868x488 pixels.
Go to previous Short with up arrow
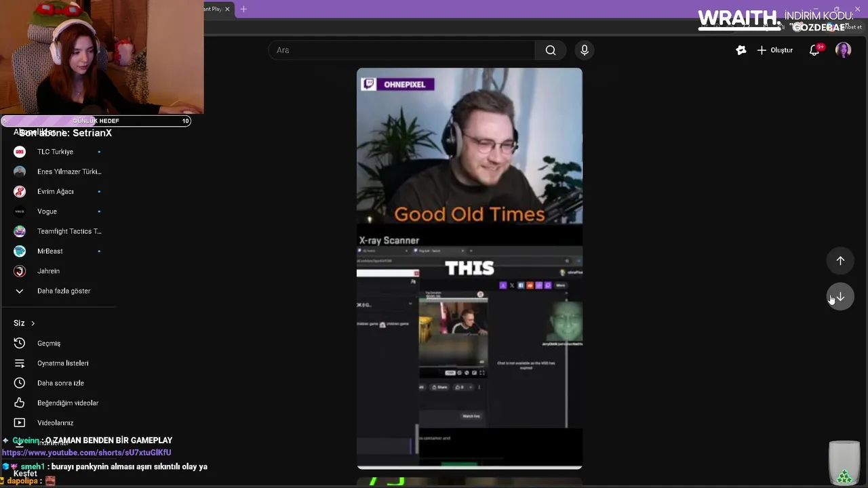tap(840, 261)
